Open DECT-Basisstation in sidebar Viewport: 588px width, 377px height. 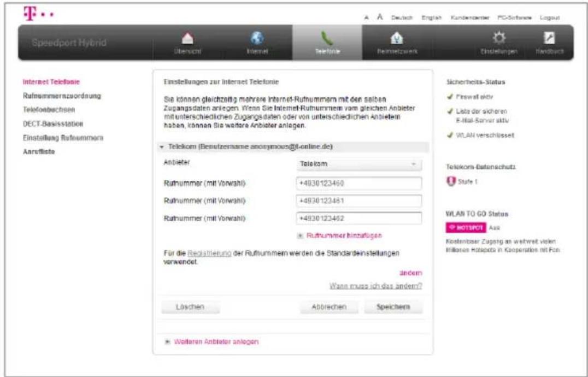(53, 123)
